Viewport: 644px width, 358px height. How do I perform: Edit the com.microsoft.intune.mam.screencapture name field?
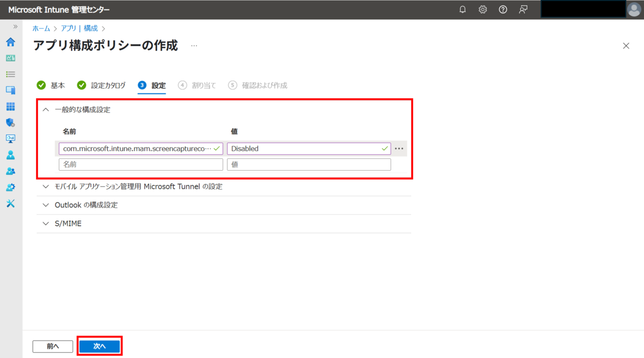point(141,149)
